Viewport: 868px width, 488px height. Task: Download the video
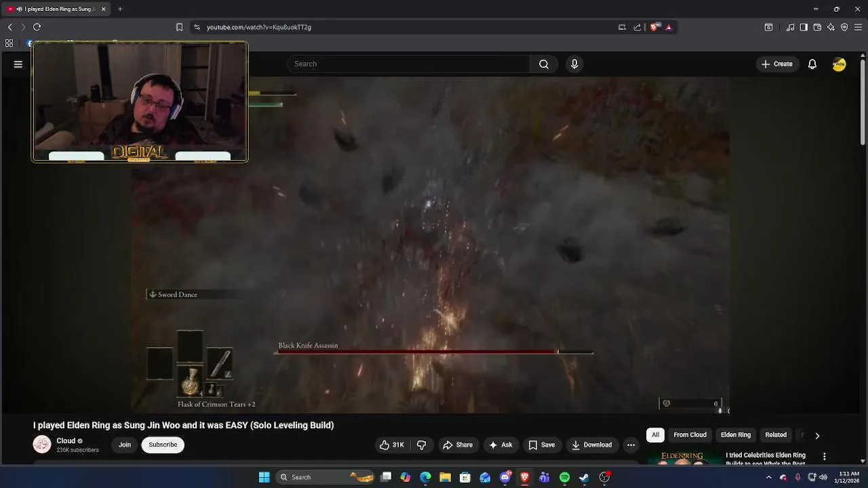(591, 445)
